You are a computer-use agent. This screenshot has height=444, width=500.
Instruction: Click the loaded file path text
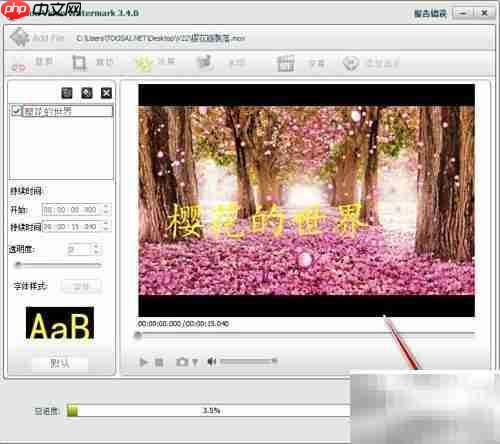[161, 38]
